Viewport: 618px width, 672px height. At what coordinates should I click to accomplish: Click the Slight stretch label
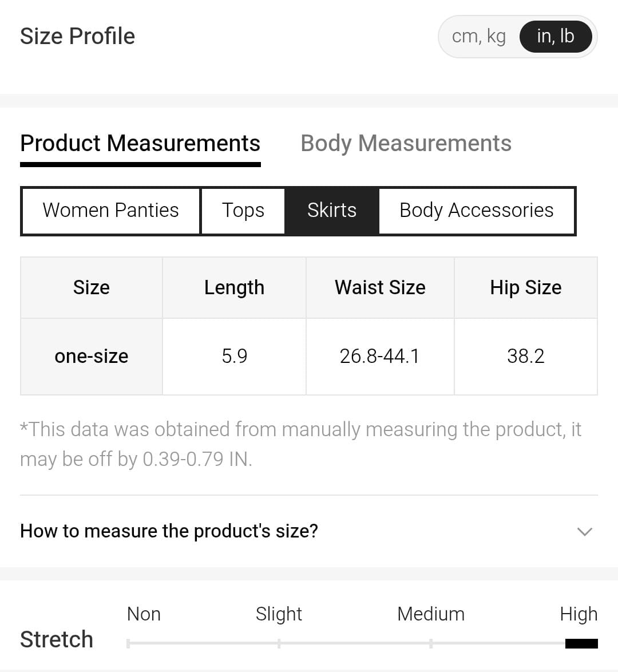[x=279, y=614]
